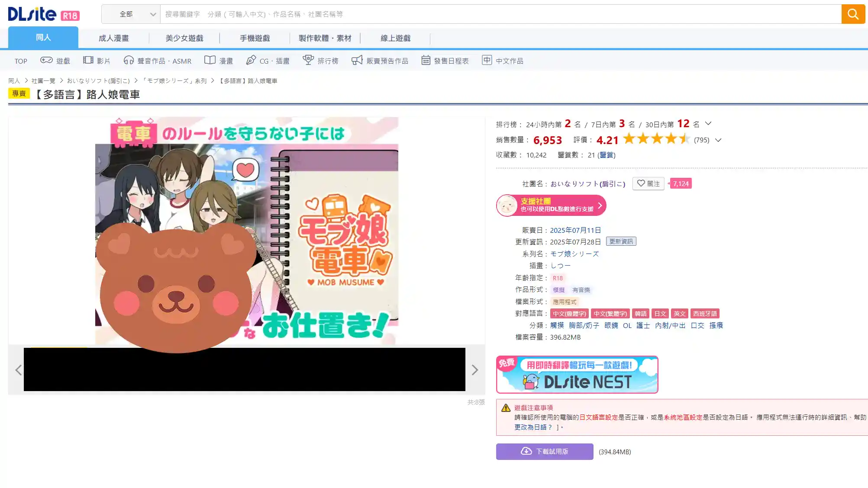Viewport: 868px width, 488px height.
Task: Expand the ranking details chevron
Action: tap(708, 124)
